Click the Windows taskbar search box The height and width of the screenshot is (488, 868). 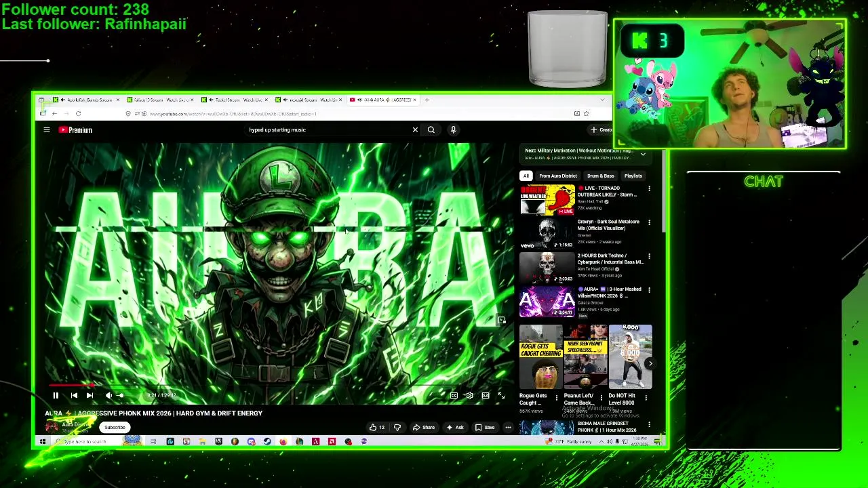point(98,442)
